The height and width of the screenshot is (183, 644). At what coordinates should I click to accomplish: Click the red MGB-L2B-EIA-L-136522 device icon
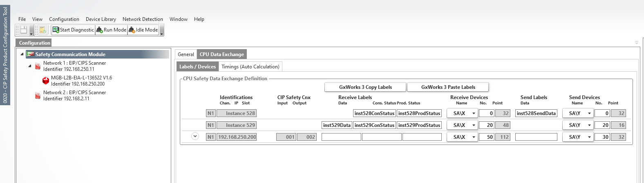pyautogui.click(x=46, y=81)
